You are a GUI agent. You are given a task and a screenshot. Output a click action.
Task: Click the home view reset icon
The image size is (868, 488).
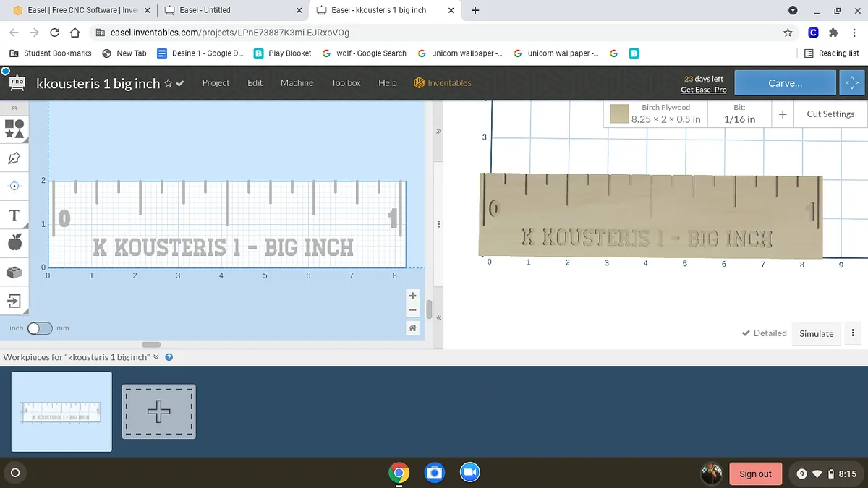click(412, 328)
